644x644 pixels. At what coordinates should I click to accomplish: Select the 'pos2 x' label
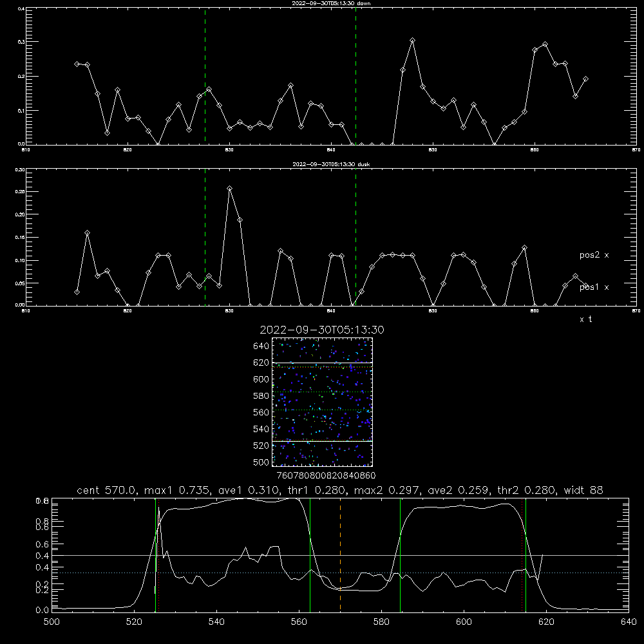coord(594,255)
